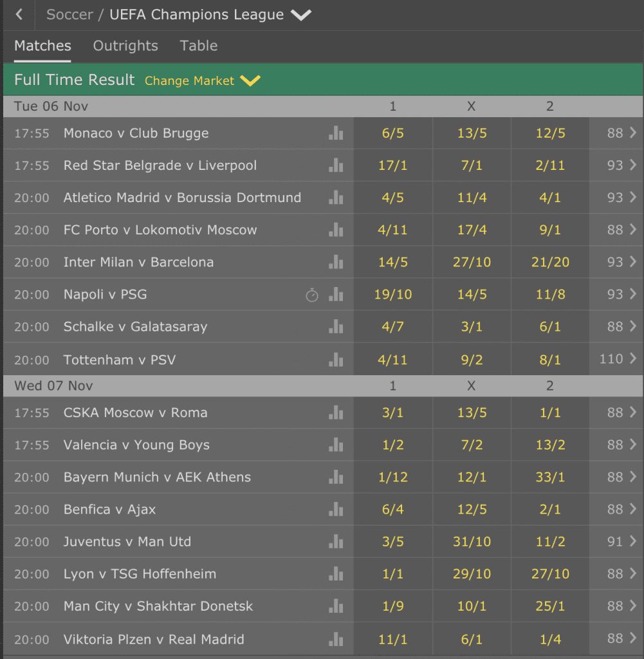Open the Atletico Madrid v Borussia Dortmund match

(182, 198)
